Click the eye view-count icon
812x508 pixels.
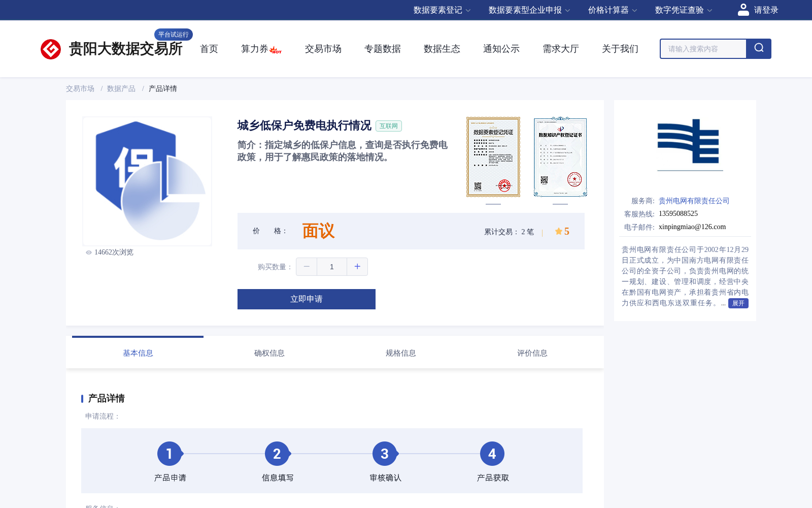click(89, 252)
